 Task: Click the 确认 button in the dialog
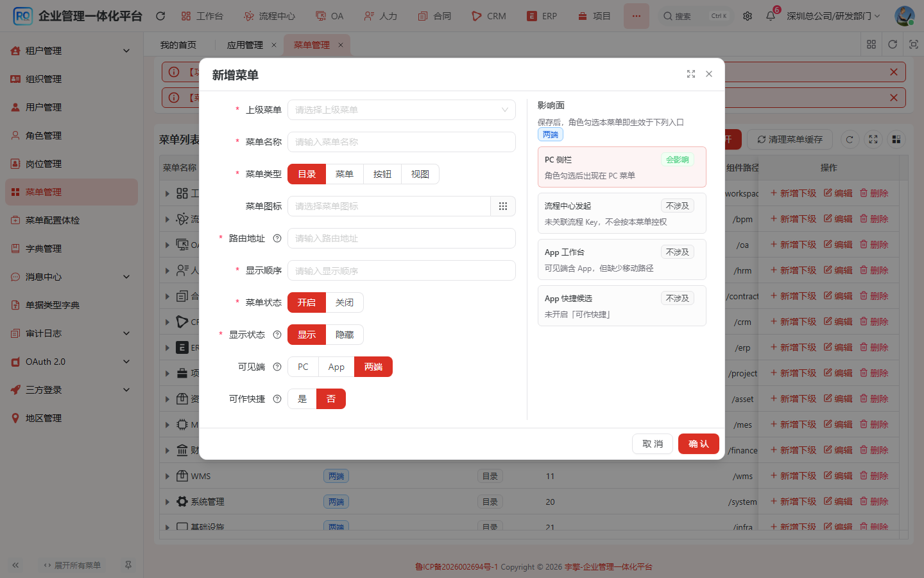pos(698,444)
